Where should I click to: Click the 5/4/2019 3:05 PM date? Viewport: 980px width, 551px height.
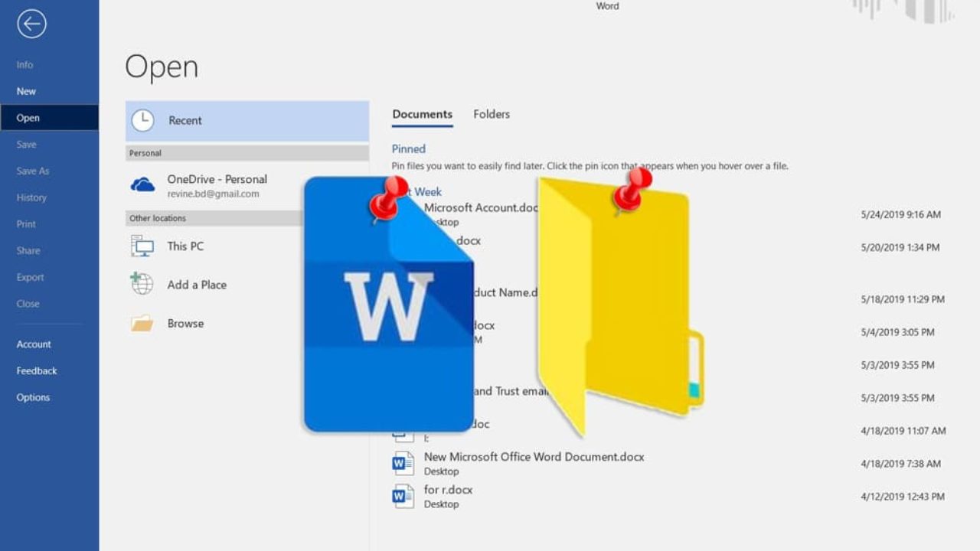pyautogui.click(x=897, y=333)
